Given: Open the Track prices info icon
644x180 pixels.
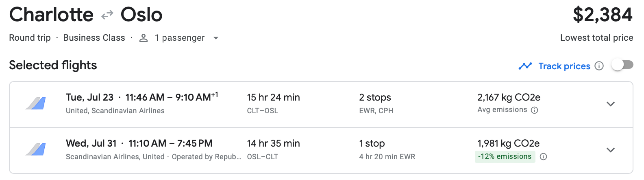Looking at the screenshot, I should click(x=599, y=66).
